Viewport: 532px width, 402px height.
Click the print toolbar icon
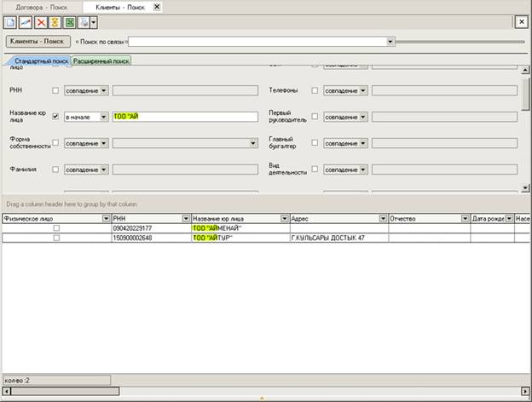click(x=84, y=21)
